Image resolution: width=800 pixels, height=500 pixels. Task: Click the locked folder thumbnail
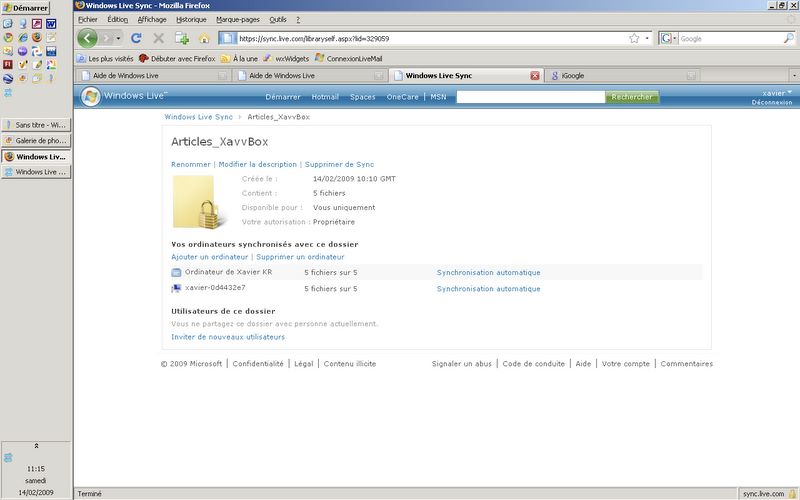point(198,202)
